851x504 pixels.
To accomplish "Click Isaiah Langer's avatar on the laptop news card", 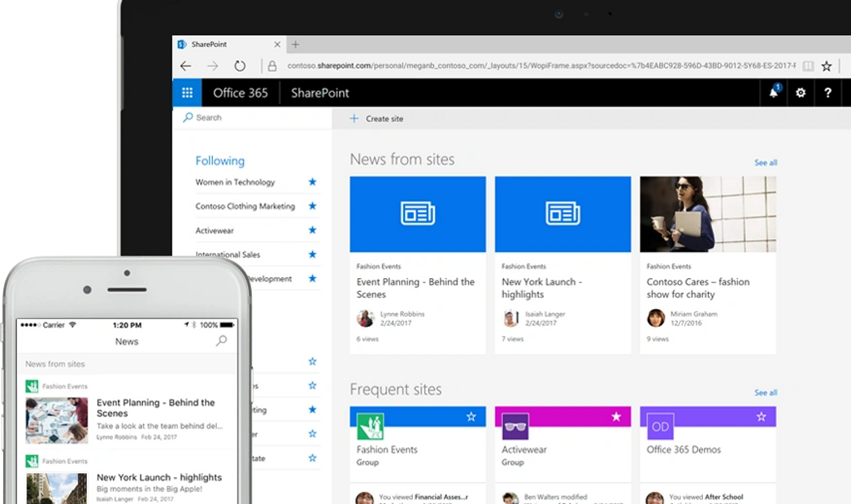I will click(x=510, y=318).
